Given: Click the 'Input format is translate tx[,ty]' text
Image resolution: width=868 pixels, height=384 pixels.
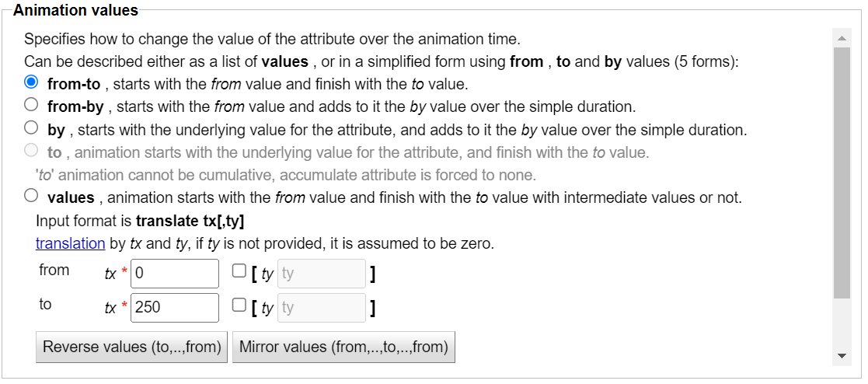Looking at the screenshot, I should coord(140,221).
